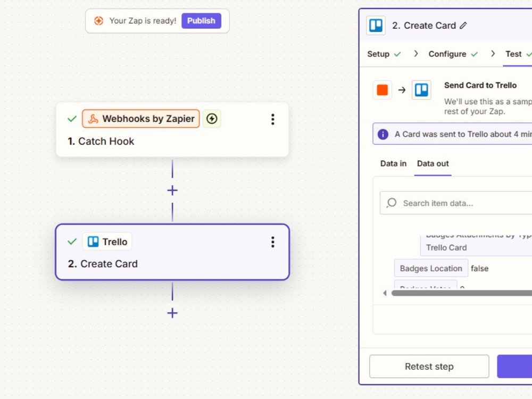The image size is (532, 399).
Task: Click the blue info icon in card notice
Action: [383, 134]
